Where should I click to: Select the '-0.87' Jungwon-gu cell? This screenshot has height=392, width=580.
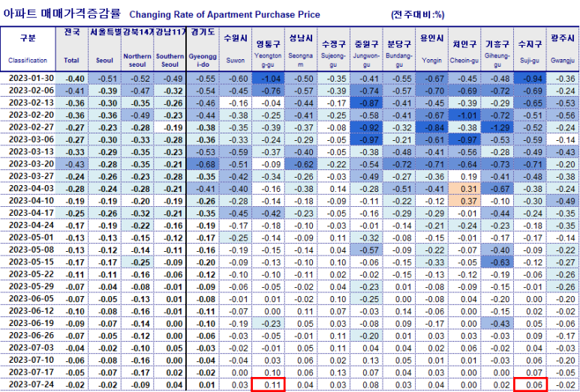(x=366, y=103)
